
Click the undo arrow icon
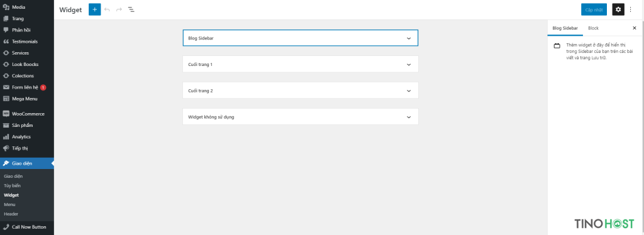(107, 9)
